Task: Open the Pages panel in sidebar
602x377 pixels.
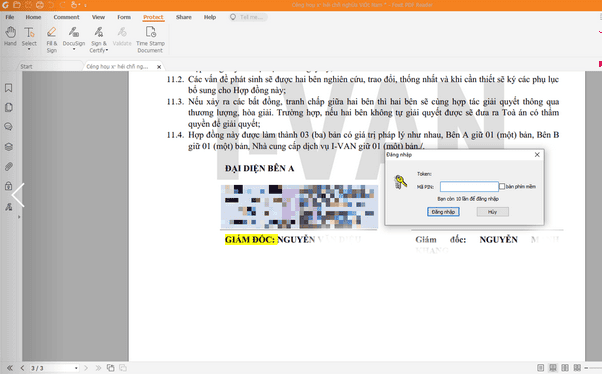Action: [x=8, y=107]
